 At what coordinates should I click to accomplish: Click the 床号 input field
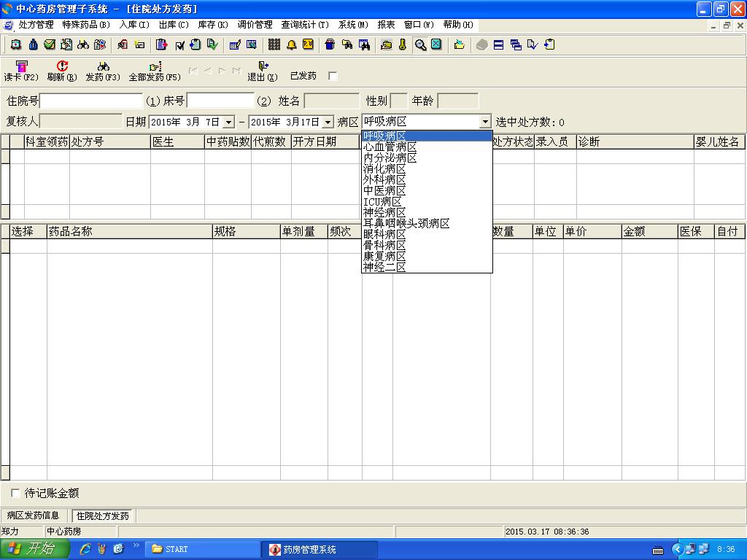[x=220, y=101]
